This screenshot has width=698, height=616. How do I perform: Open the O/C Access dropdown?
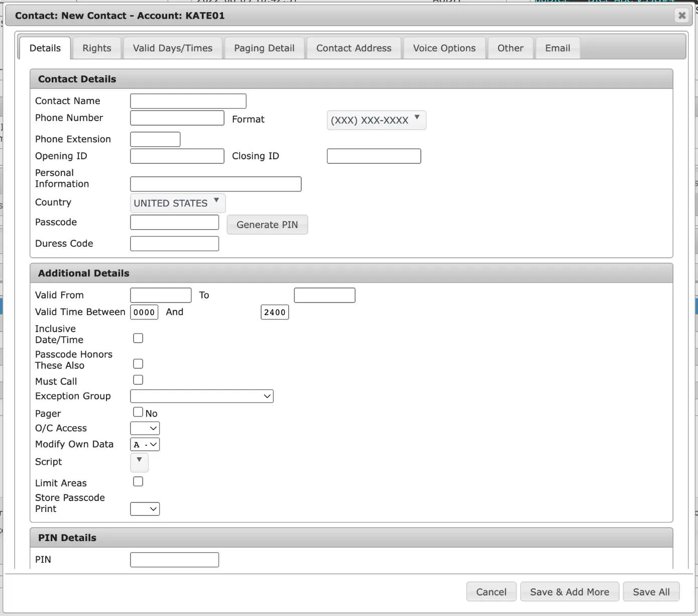tap(145, 428)
